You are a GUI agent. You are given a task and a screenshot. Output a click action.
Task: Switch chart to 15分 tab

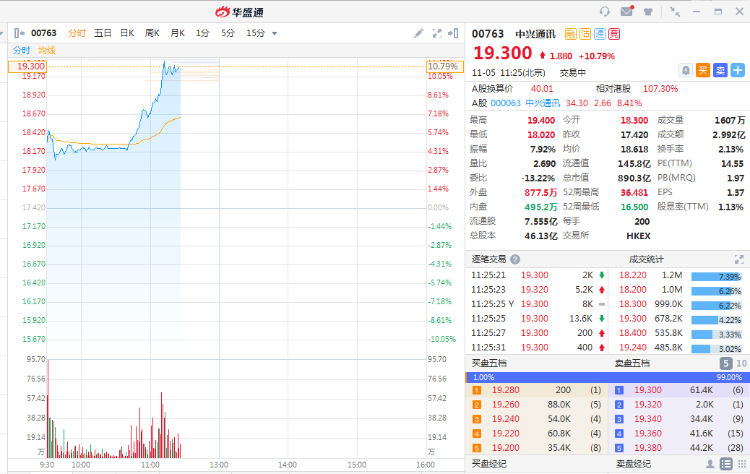point(255,33)
